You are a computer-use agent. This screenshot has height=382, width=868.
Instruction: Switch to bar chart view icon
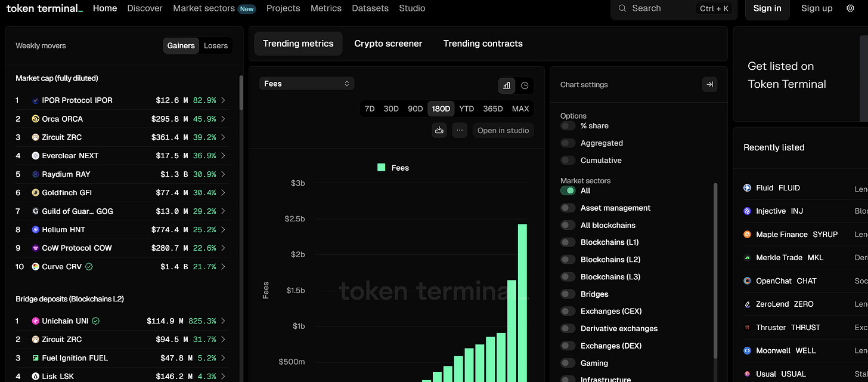pyautogui.click(x=507, y=85)
